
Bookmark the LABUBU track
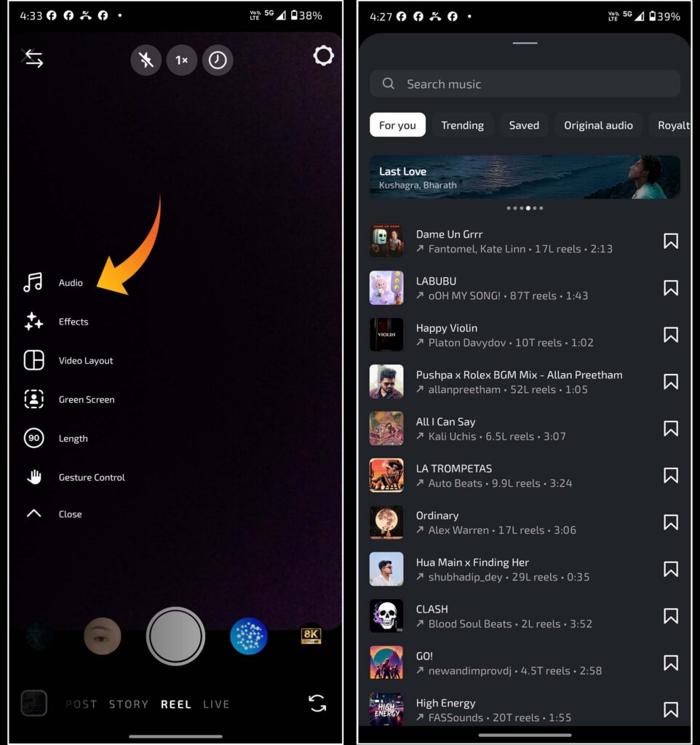pyautogui.click(x=671, y=288)
